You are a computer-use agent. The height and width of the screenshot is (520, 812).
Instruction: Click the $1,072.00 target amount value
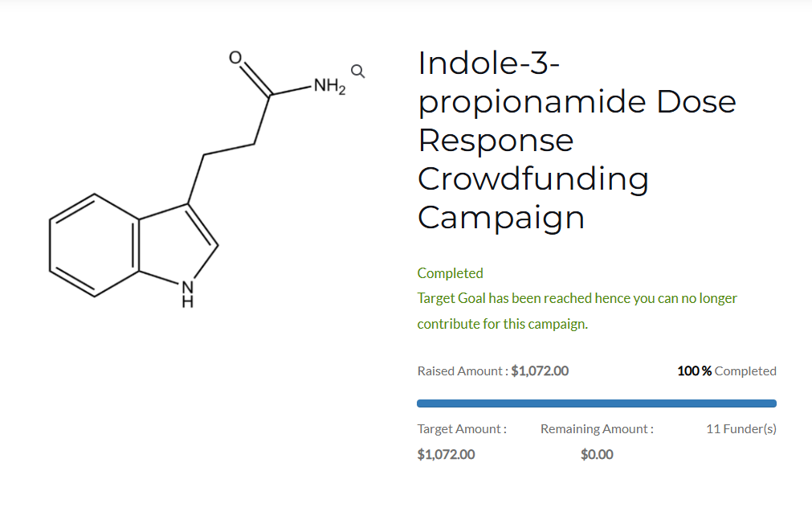(x=446, y=455)
